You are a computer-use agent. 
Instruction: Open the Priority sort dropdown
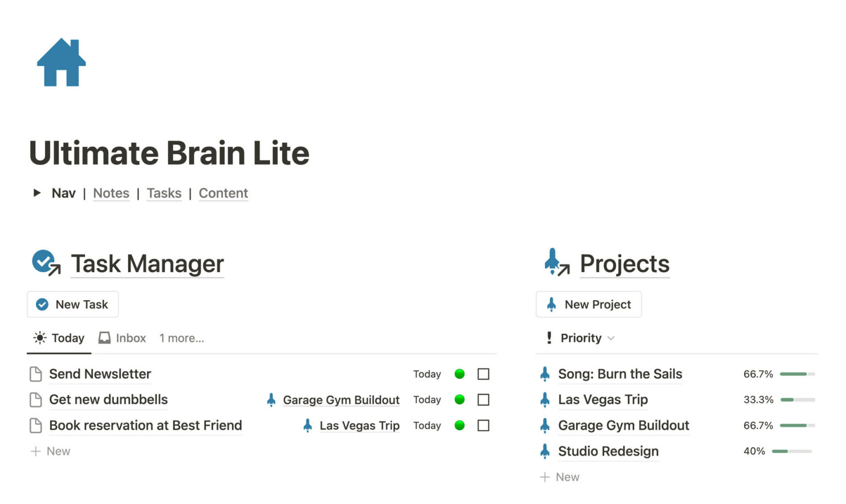[x=611, y=338]
